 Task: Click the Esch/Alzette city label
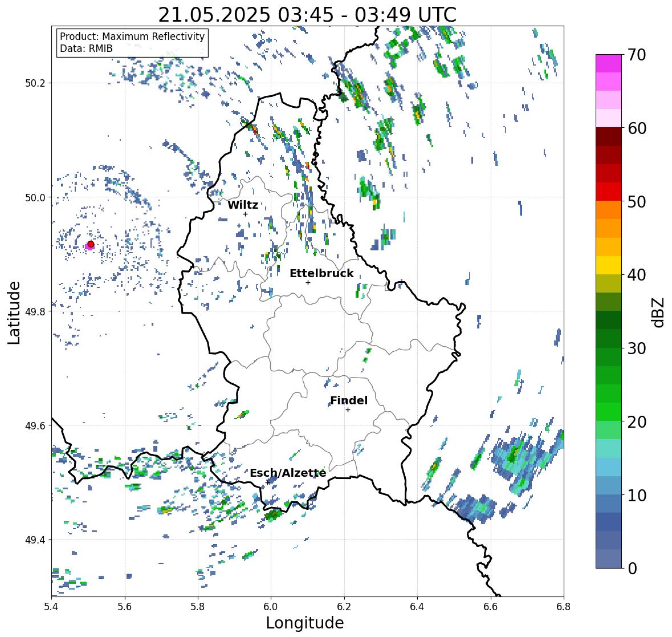point(288,473)
